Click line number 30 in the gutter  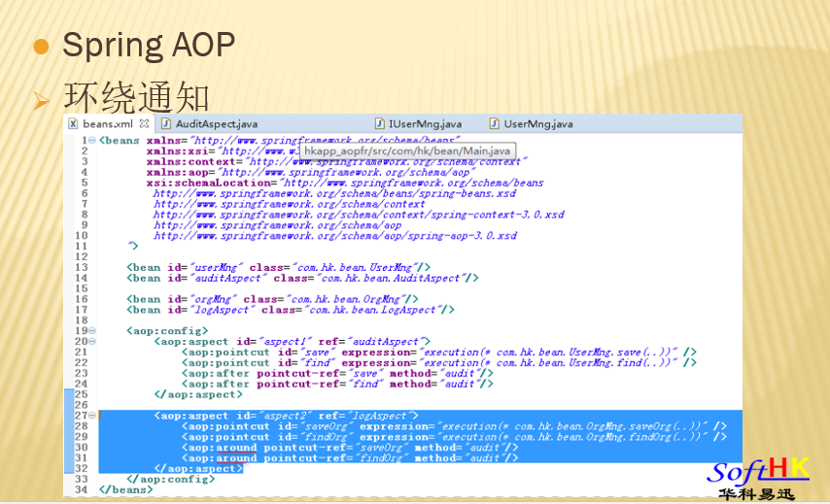[81, 447]
